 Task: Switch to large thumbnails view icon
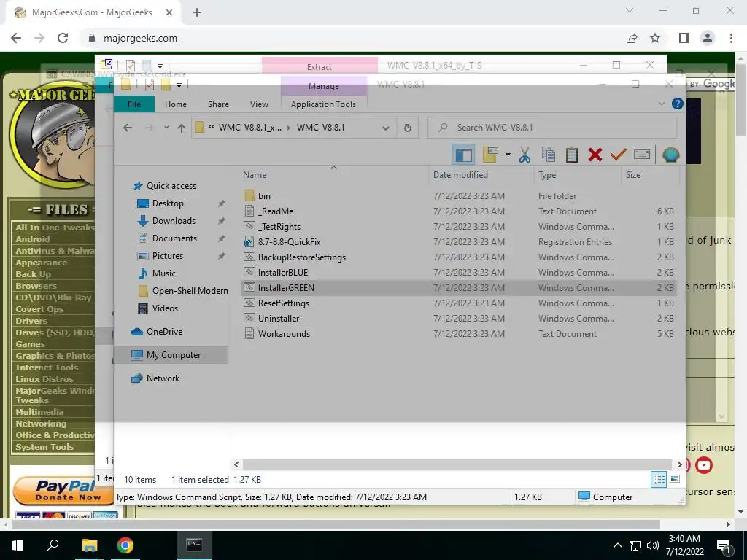[675, 479]
